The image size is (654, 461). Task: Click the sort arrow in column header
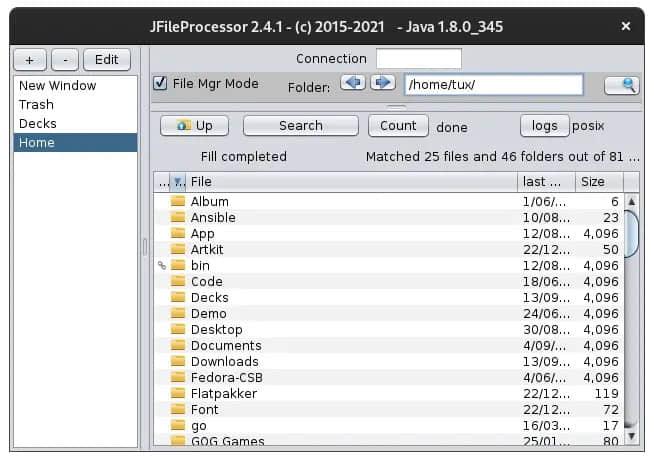coord(178,182)
